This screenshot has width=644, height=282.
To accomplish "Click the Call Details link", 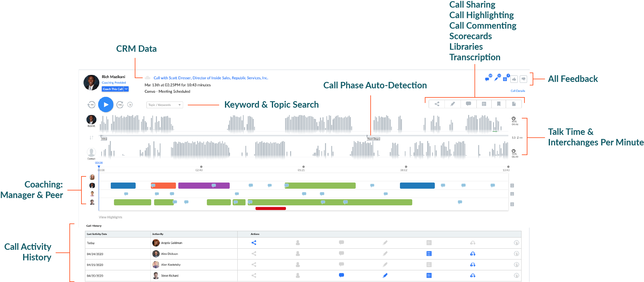I will pyautogui.click(x=518, y=91).
